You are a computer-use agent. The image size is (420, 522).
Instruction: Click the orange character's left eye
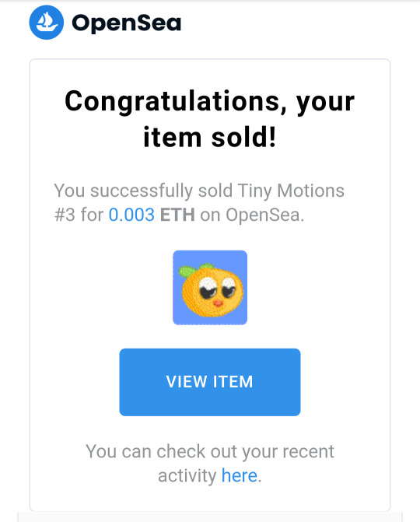pos(208,288)
